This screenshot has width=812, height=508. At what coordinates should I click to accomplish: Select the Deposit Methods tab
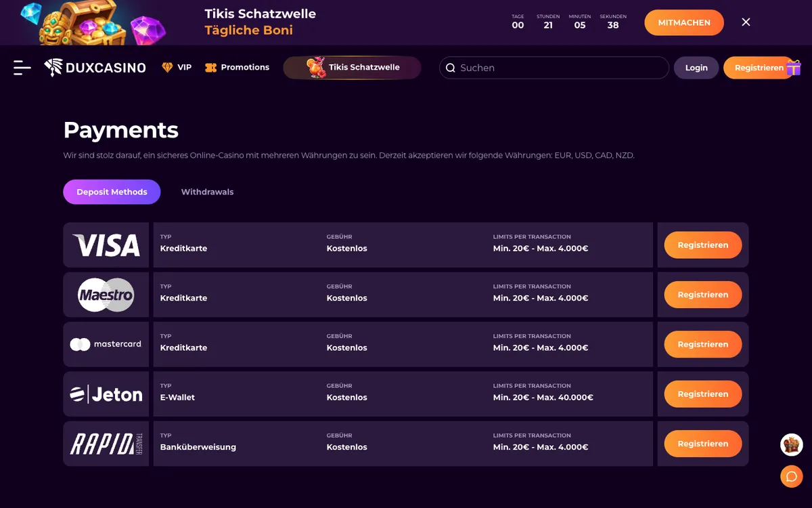point(112,192)
